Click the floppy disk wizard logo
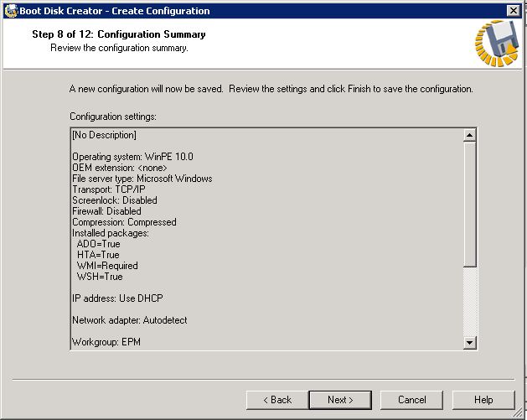The width and height of the screenshot is (527, 420). [499, 43]
